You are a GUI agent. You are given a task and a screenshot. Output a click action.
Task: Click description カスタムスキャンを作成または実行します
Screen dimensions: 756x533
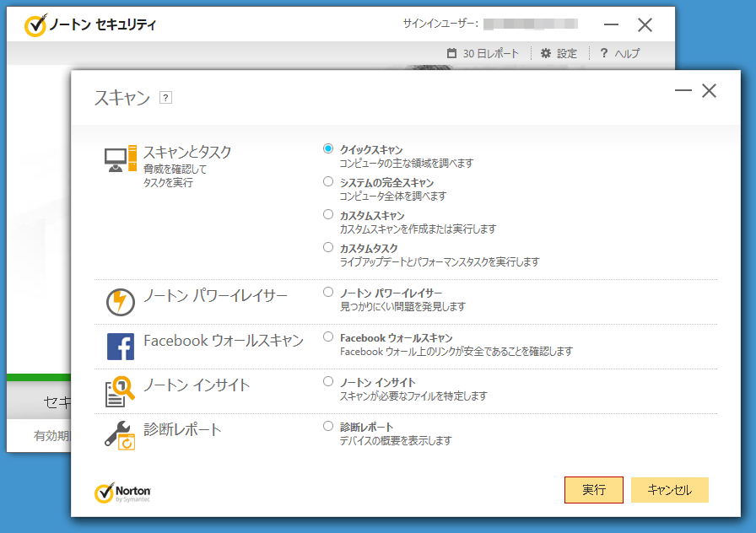click(418, 229)
